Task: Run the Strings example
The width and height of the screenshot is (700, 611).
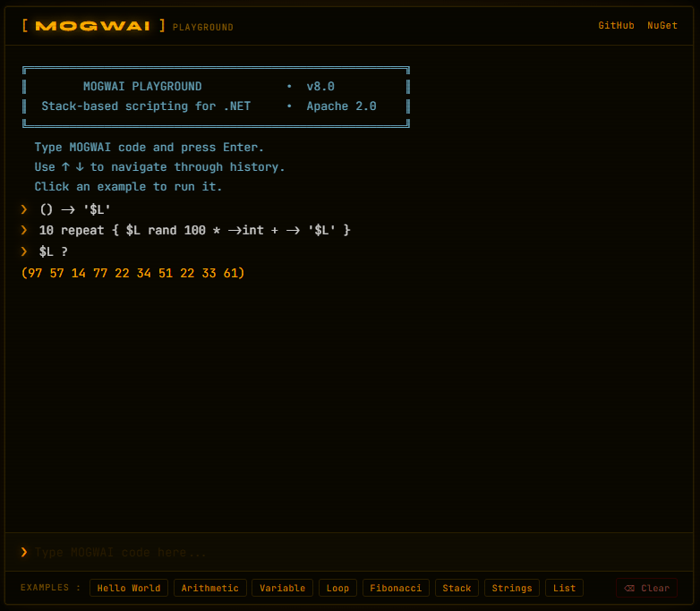Action: (512, 588)
